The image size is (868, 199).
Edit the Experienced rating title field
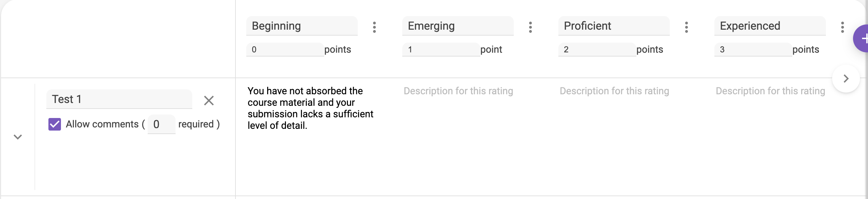(770, 26)
